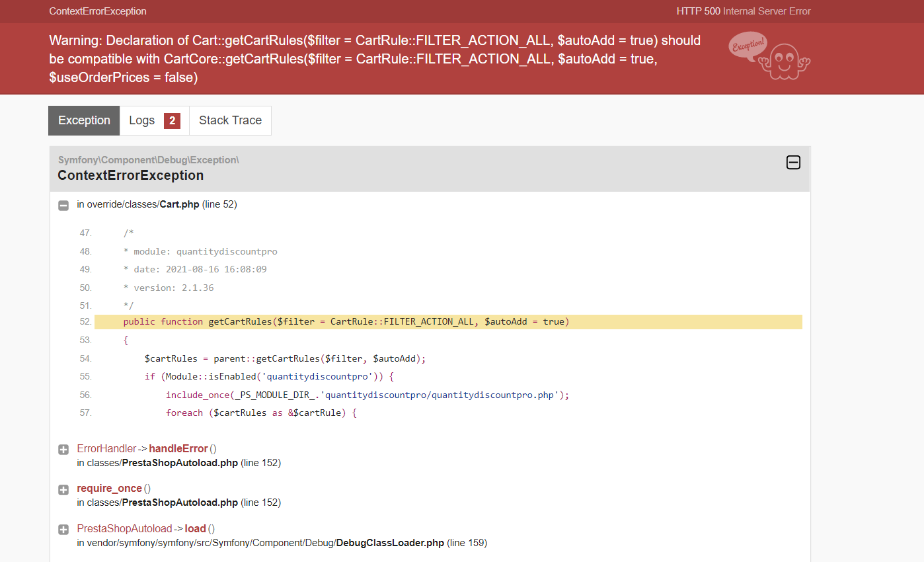Collapse the ContextErrorException block with minus icon
Image resolution: width=924 pixels, height=562 pixels.
pyautogui.click(x=793, y=162)
